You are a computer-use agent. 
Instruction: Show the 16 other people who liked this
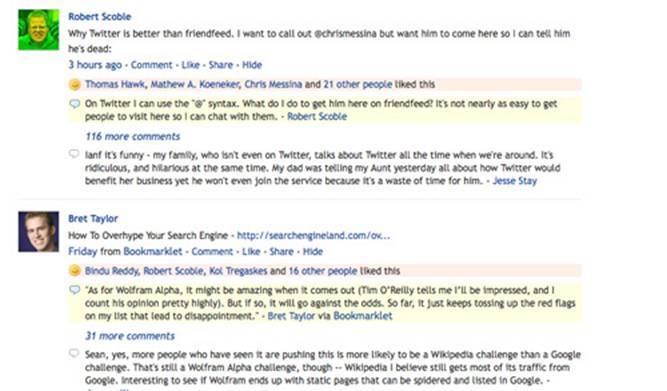tap(323, 271)
